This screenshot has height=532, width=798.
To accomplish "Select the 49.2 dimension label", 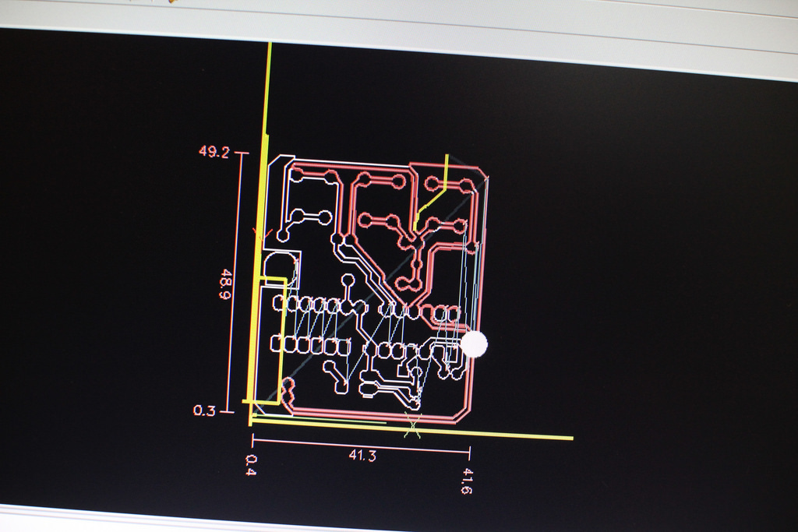I will pos(214,152).
